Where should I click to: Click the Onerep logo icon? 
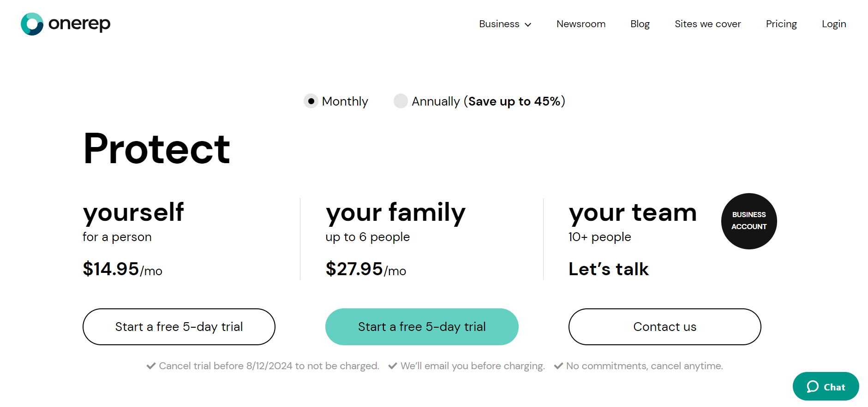click(32, 24)
